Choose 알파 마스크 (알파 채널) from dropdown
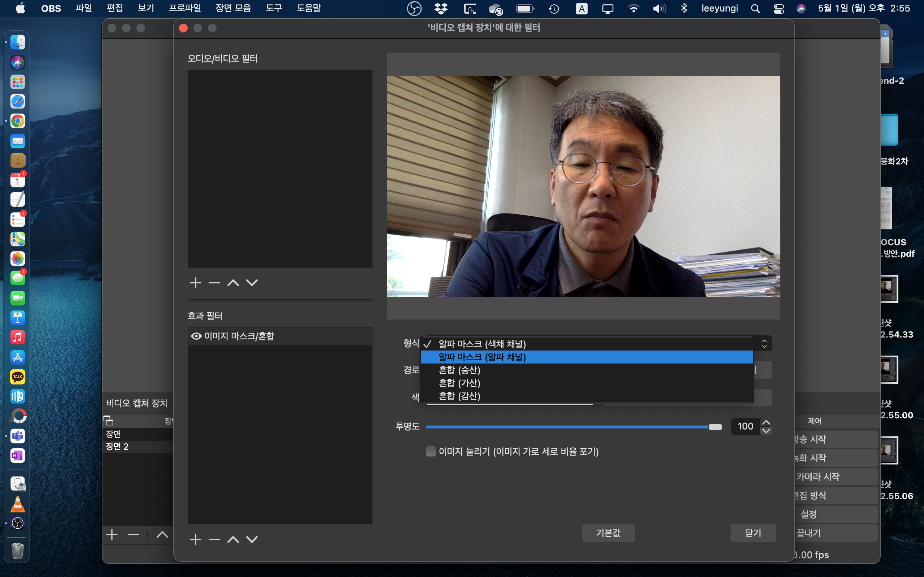Viewport: 924px width, 577px height. 482,357
